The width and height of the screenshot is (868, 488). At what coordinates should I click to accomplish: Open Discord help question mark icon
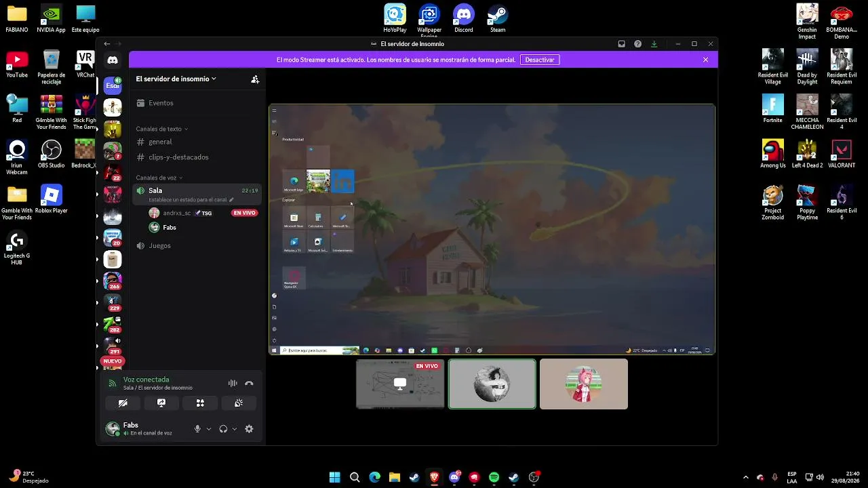tap(637, 44)
